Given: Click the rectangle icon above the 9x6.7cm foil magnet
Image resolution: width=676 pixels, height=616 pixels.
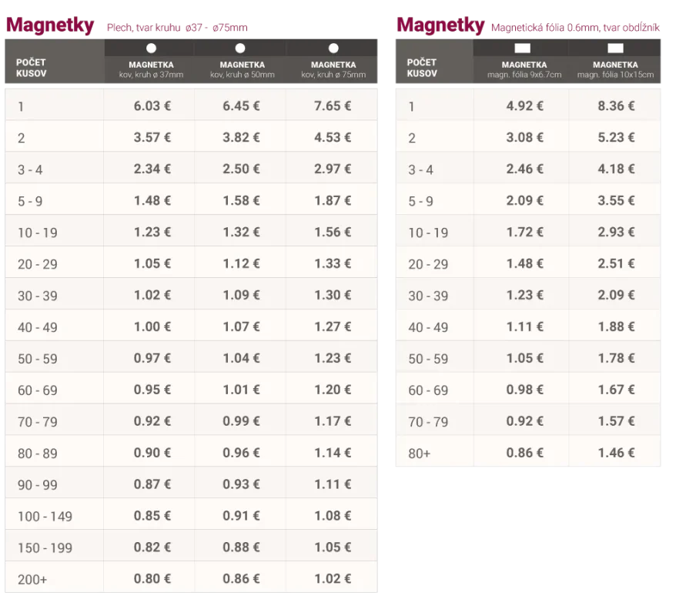Looking at the screenshot, I should click(522, 49).
